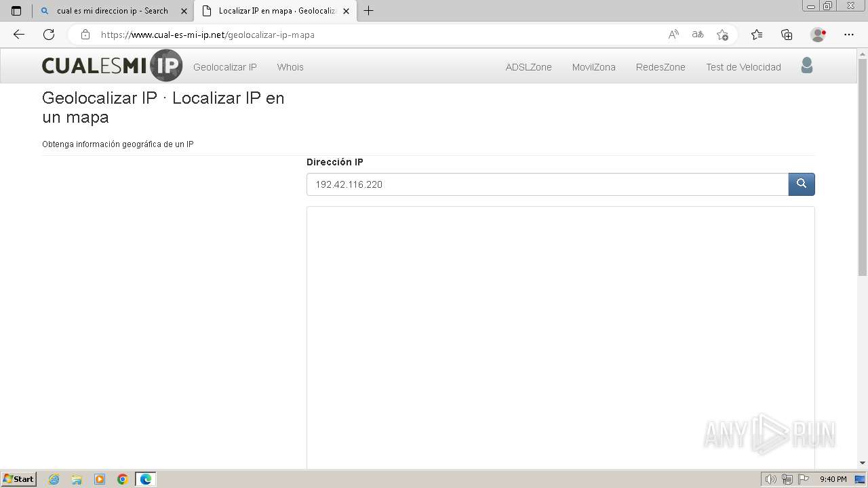Switch to 'cual es mi direccion ip' tab
Screen dimensions: 868x488
pyautogui.click(x=113, y=11)
